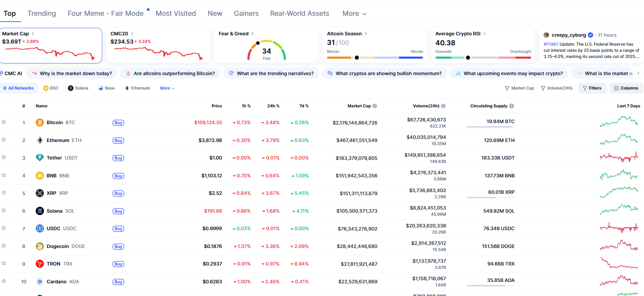The image size is (644, 296).
Task: Click the Bitcoin coin logo icon
Action: point(40,122)
